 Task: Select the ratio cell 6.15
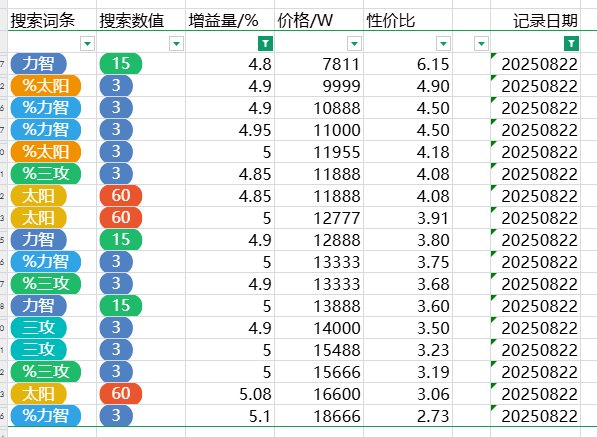(408, 64)
